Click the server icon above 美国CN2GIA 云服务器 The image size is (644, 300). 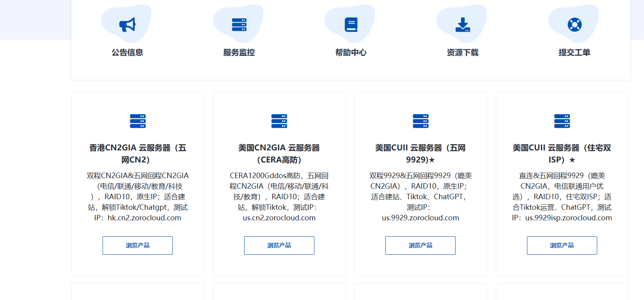(x=279, y=121)
